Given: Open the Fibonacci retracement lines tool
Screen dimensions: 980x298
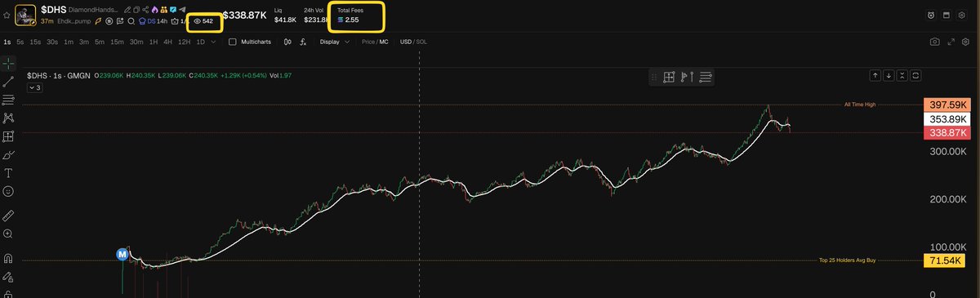Looking at the screenshot, I should click(8, 100).
